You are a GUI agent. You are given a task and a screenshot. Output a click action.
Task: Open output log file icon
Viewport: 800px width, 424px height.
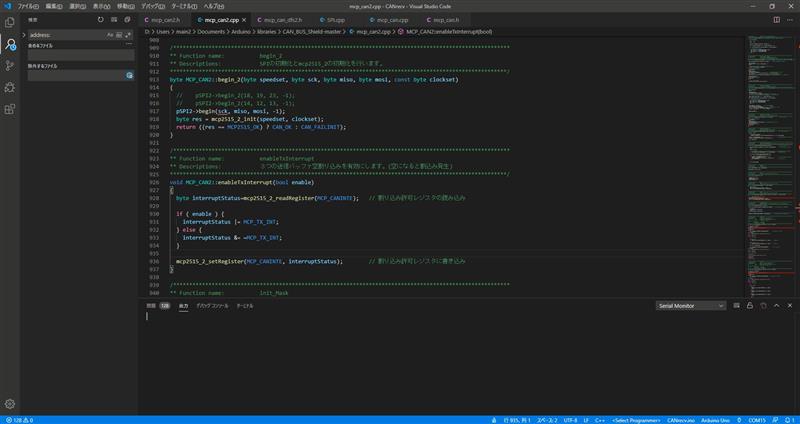click(763, 306)
